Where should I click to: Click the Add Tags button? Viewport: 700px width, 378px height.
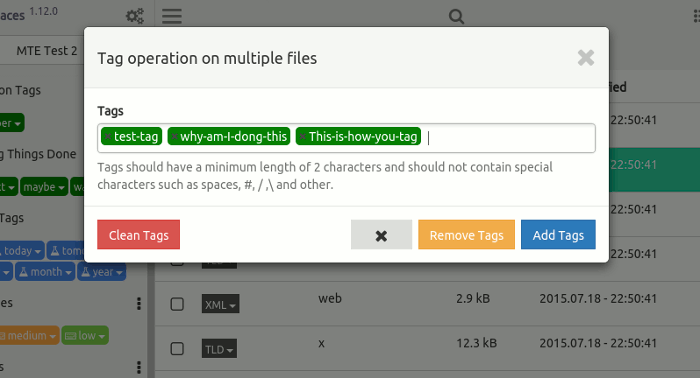pyautogui.click(x=558, y=234)
